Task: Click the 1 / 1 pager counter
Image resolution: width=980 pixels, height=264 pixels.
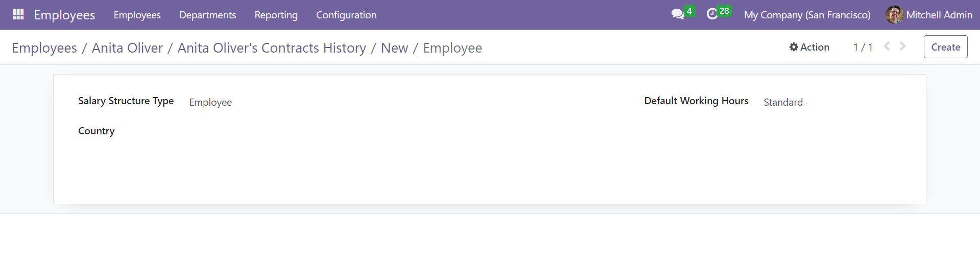Action: click(x=863, y=47)
